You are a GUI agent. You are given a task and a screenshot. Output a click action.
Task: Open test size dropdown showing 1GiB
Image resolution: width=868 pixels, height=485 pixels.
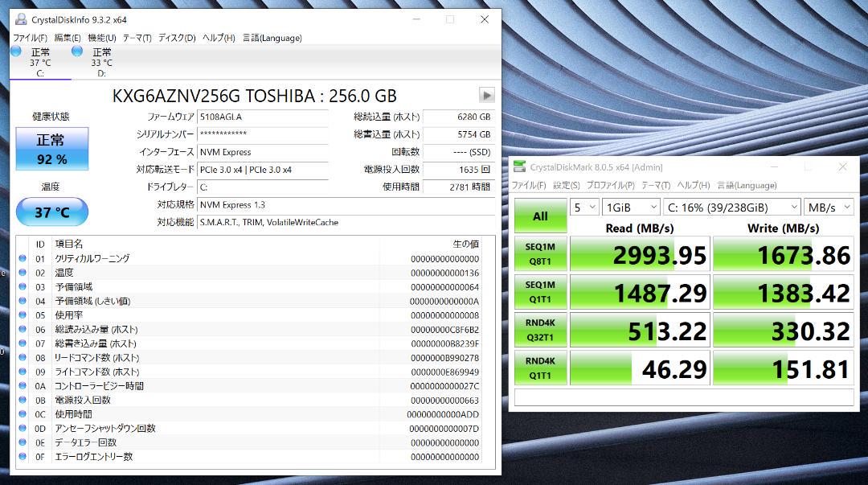pyautogui.click(x=631, y=208)
